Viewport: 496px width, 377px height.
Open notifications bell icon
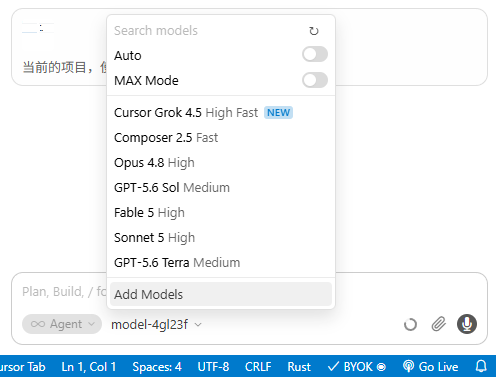coord(481,367)
